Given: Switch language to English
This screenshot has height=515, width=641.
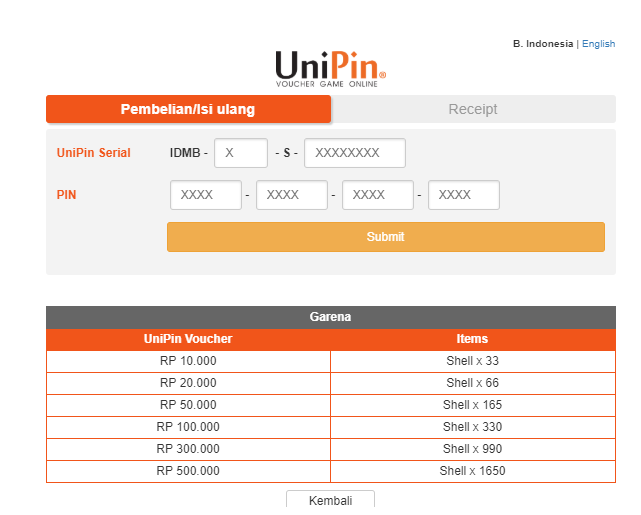Looking at the screenshot, I should (598, 44).
